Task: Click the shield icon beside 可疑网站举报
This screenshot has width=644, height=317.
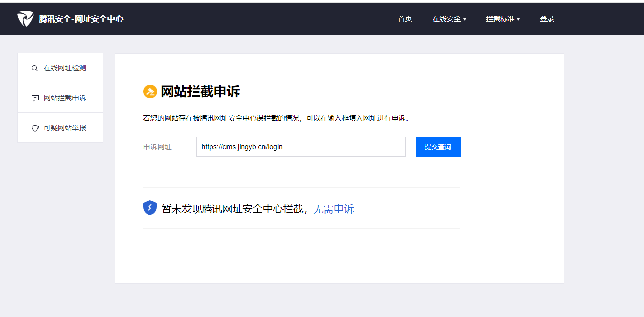Action: [35, 128]
